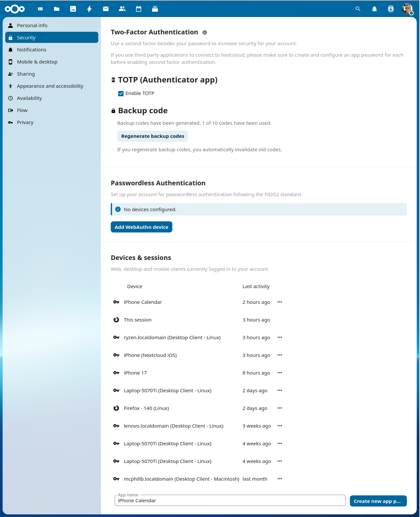Open the Photos app icon

click(73, 9)
